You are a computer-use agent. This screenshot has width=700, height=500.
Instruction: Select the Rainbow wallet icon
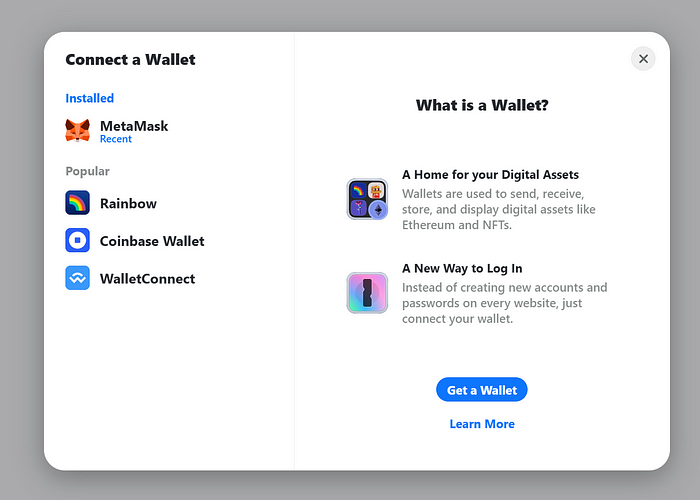coord(77,203)
